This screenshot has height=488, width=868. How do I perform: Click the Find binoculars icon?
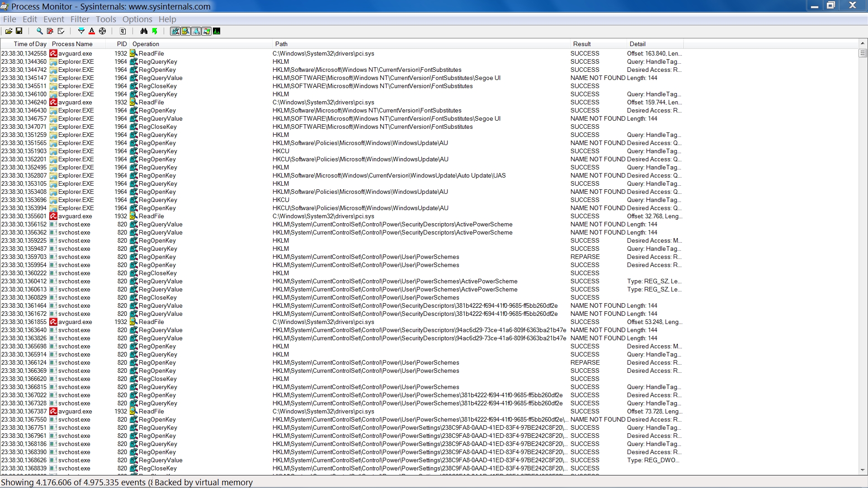point(144,31)
